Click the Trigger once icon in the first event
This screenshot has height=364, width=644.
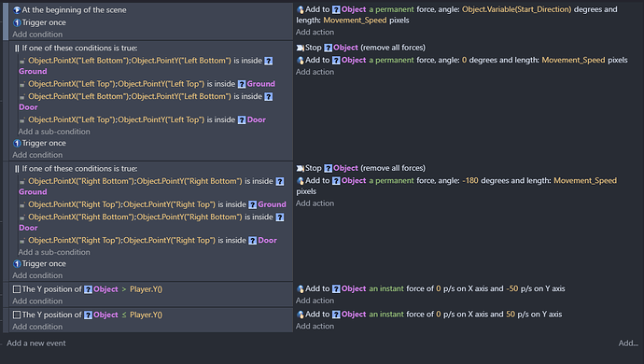17,22
